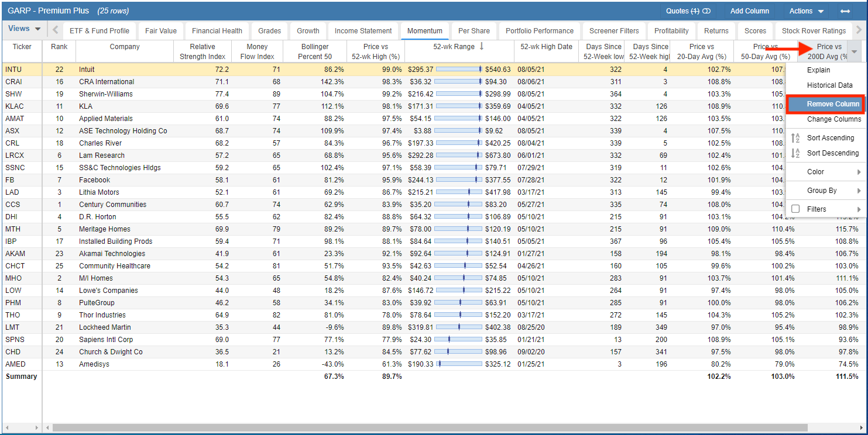Click the Intuit 52-week range bar
Viewport: 868px width, 435px height.
pyautogui.click(x=459, y=70)
